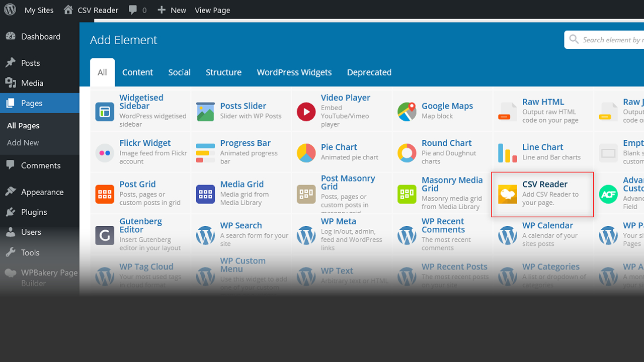This screenshot has height=362, width=644.
Task: Click the Appearance brush icon
Action: 11,192
